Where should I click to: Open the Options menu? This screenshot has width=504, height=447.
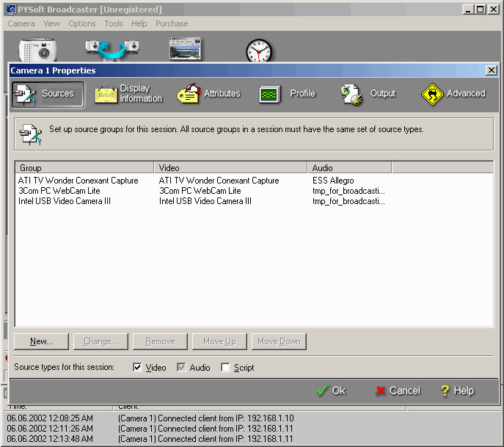[82, 23]
